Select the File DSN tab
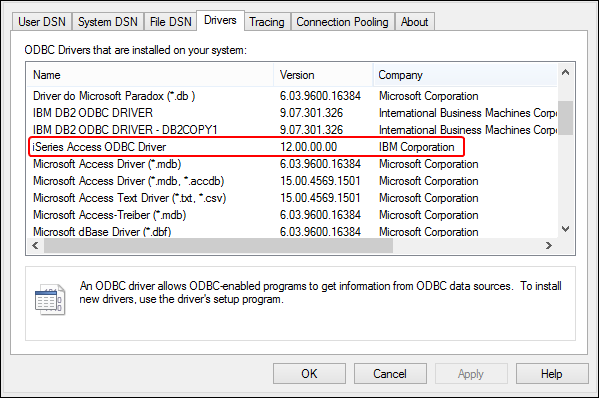 pyautogui.click(x=170, y=22)
